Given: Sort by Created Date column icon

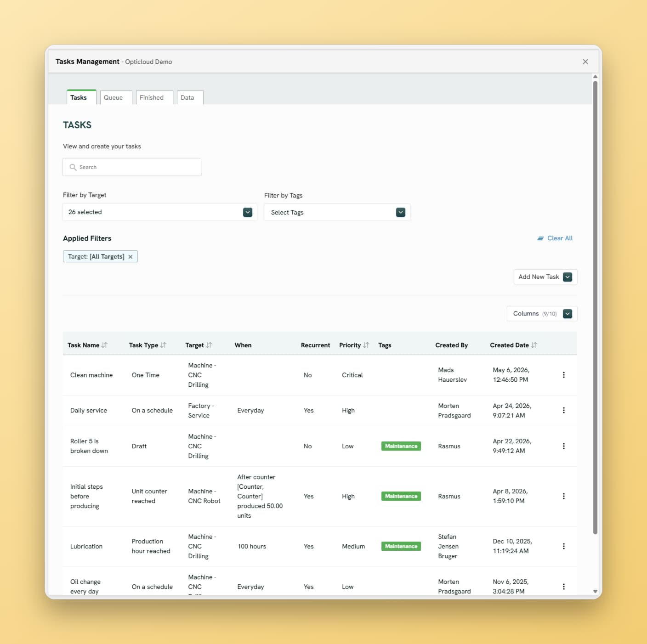Looking at the screenshot, I should 534,345.
